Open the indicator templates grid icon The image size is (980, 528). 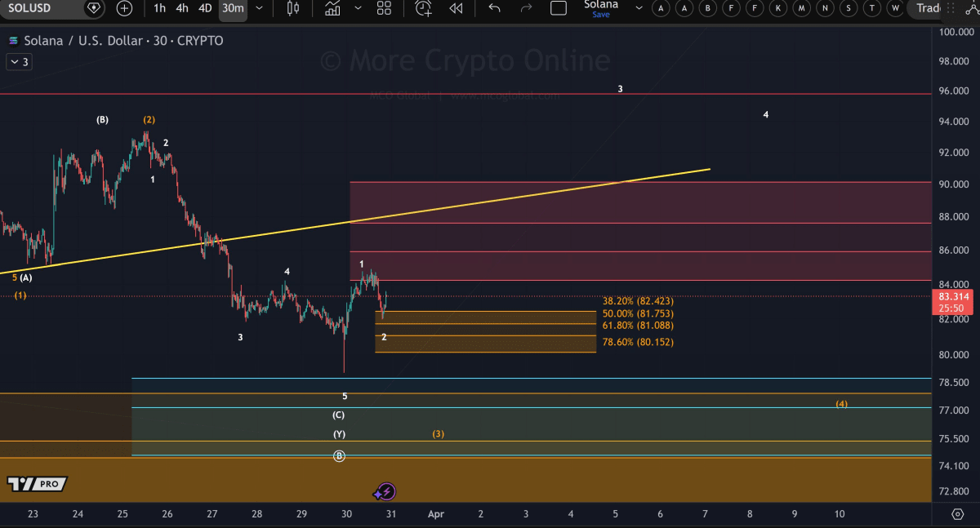384,8
